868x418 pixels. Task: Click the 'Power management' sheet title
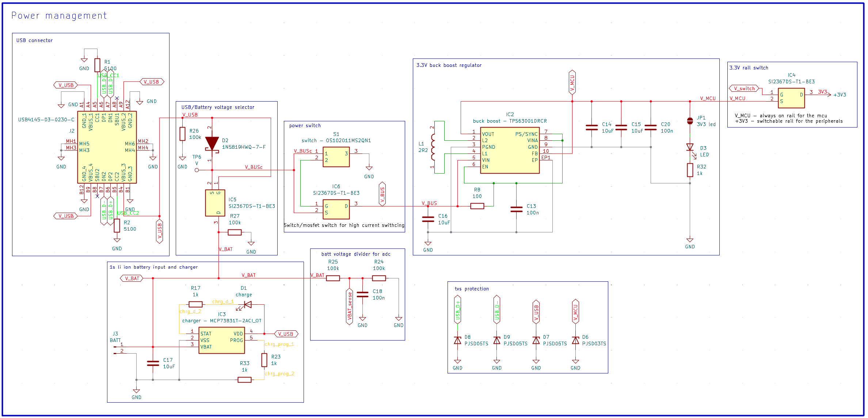tap(59, 15)
